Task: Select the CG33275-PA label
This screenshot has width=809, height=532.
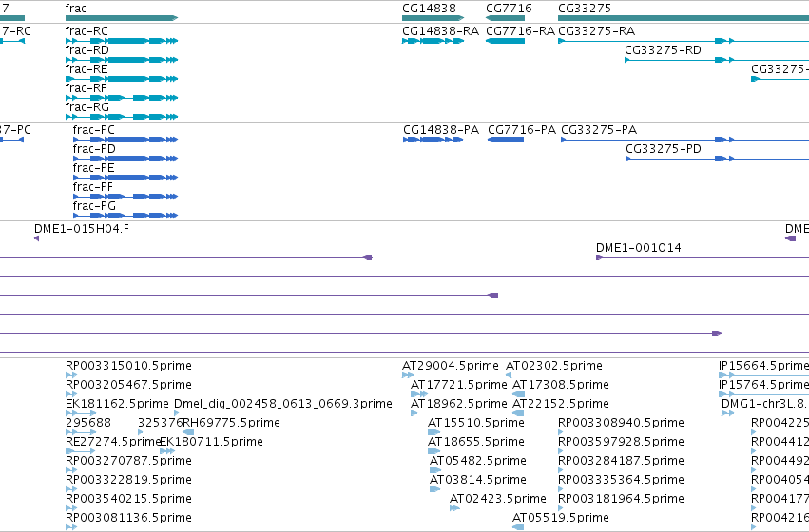Action: pos(599,130)
